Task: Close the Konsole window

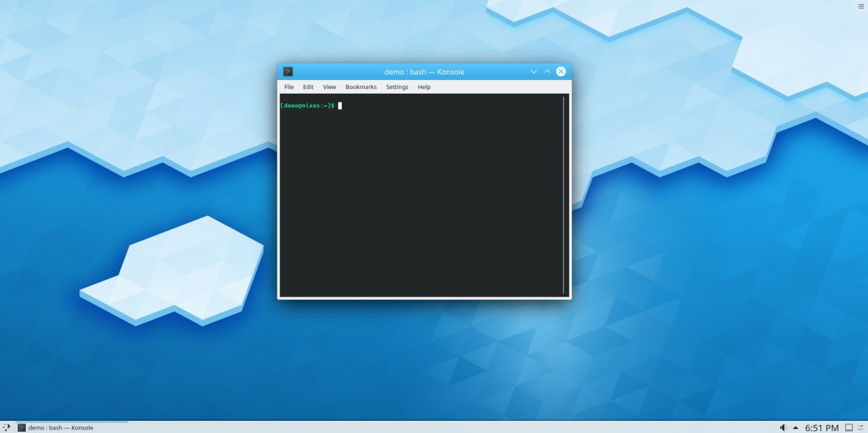Action: 561,71
